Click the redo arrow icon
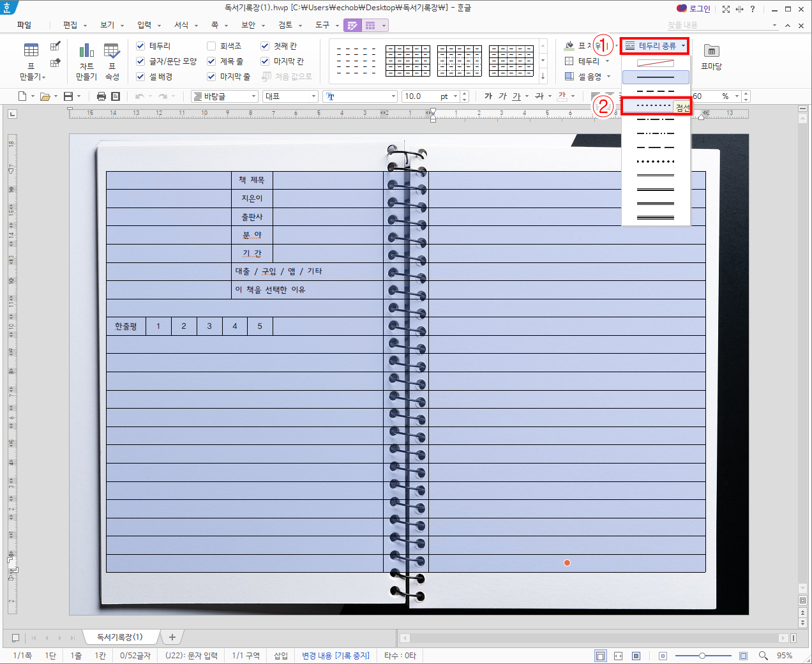 point(163,96)
